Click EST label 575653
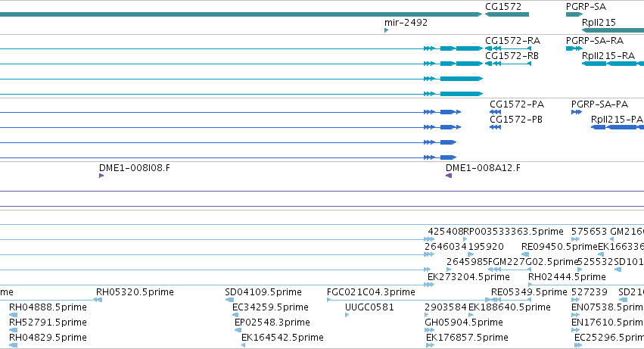The height and width of the screenshot is (349, 644). click(589, 232)
